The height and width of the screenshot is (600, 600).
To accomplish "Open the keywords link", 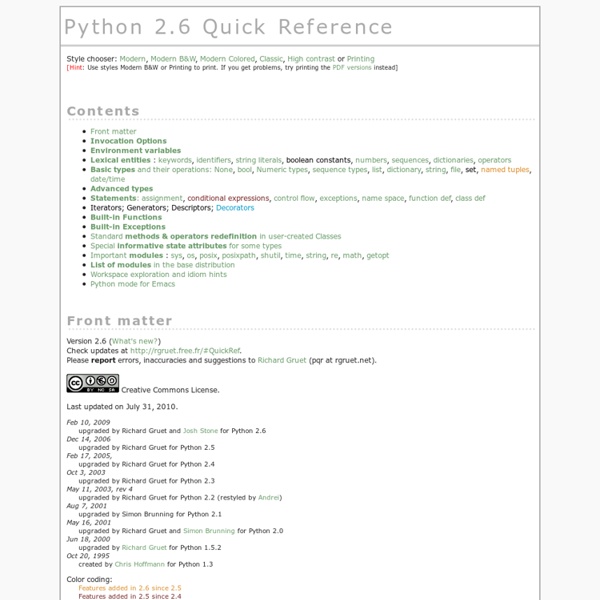I will pyautogui.click(x=175, y=160).
